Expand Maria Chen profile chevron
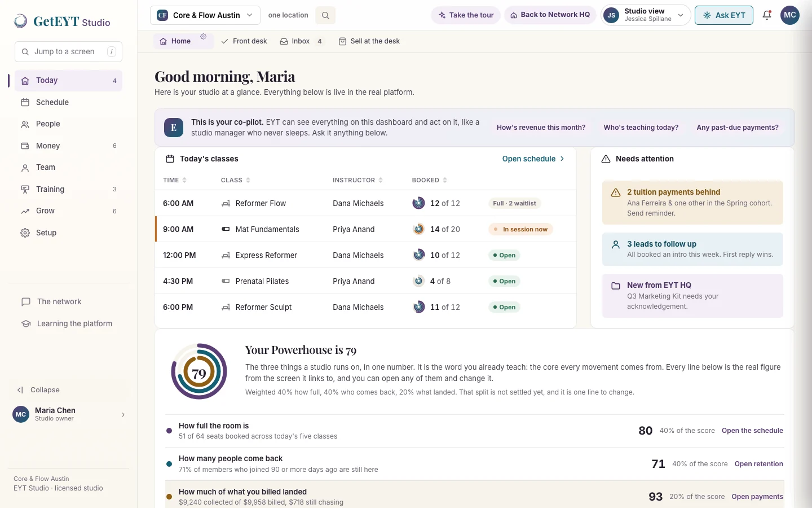Screen dimensions: 812x508 (123, 415)
